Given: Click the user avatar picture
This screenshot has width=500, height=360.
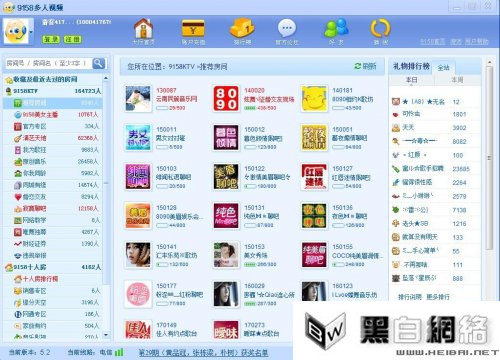Looking at the screenshot, I should (15, 31).
